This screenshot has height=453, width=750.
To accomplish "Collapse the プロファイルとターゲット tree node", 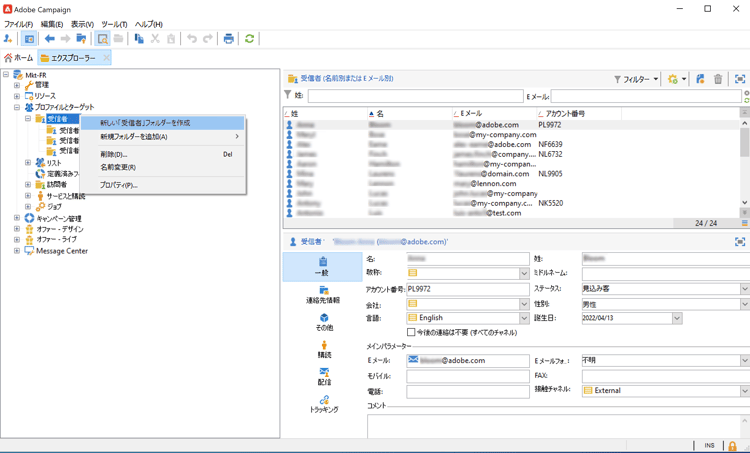I will coord(17,107).
